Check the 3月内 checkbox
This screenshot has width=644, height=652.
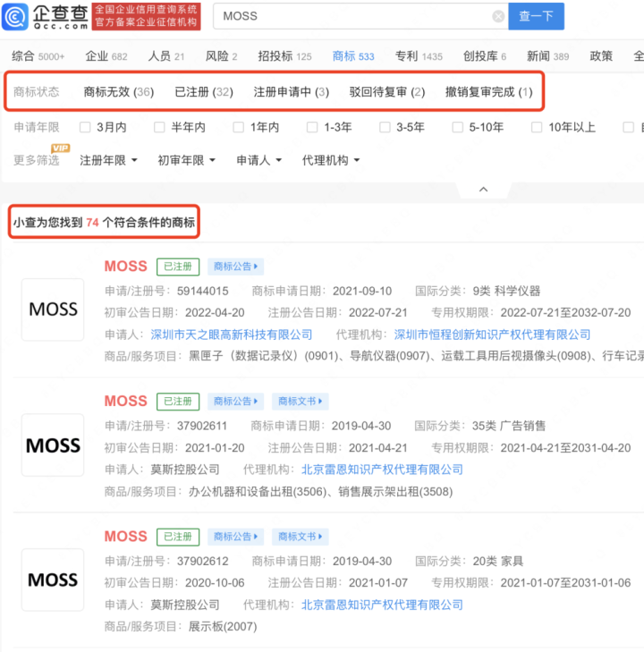(85, 127)
